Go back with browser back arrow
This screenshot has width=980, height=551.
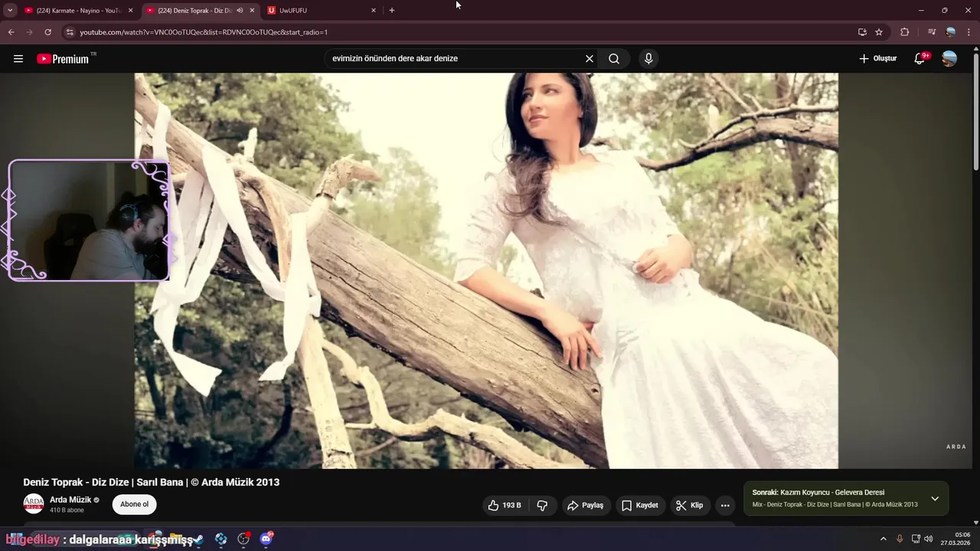point(11,32)
